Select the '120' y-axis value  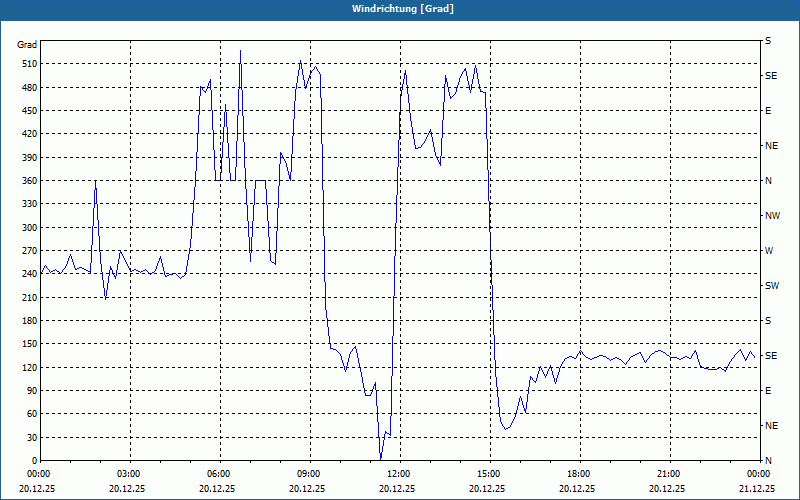coord(30,367)
